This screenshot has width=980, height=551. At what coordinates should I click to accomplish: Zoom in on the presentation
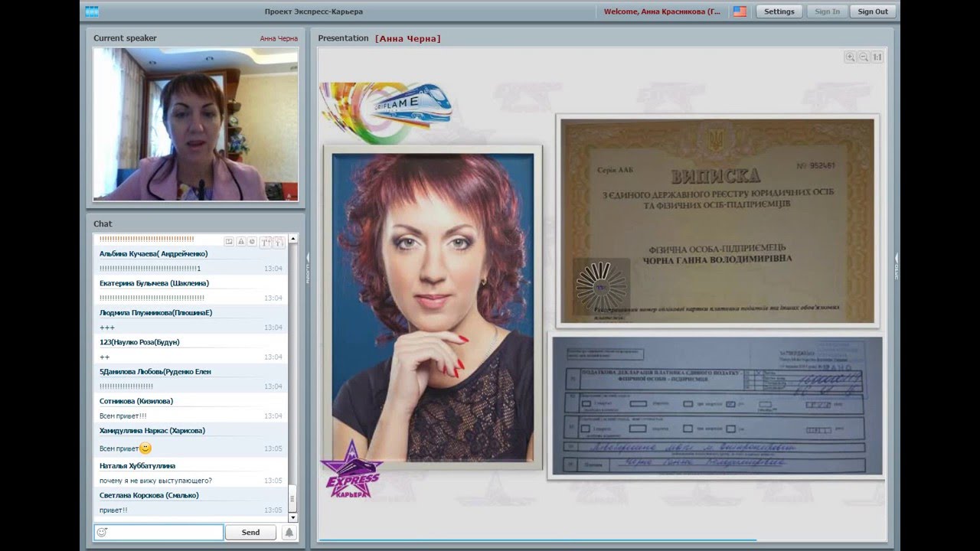pyautogui.click(x=850, y=57)
